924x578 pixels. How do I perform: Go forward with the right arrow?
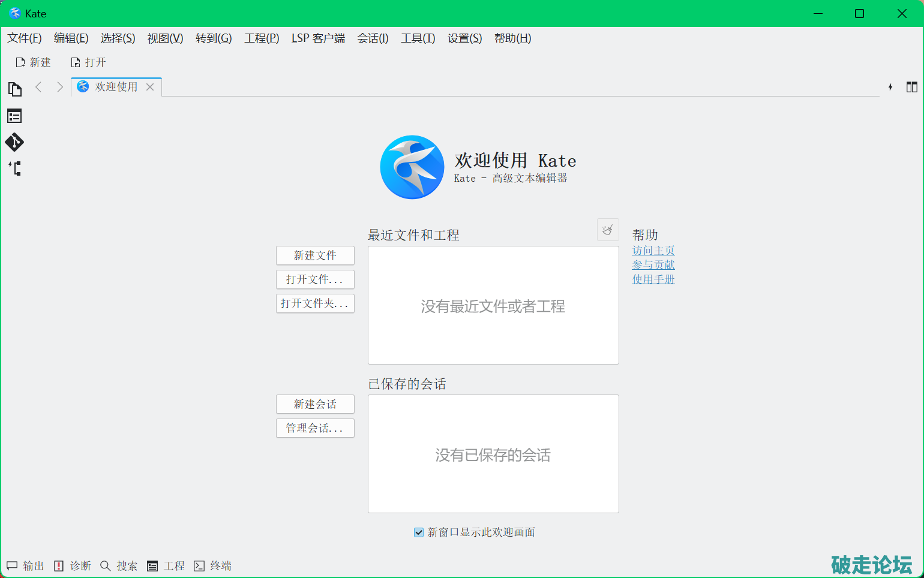tap(59, 87)
